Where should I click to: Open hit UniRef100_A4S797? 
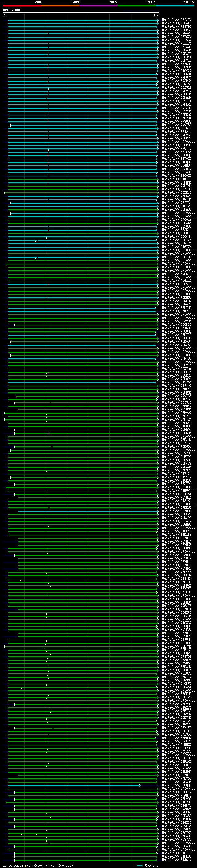tap(177, 26)
